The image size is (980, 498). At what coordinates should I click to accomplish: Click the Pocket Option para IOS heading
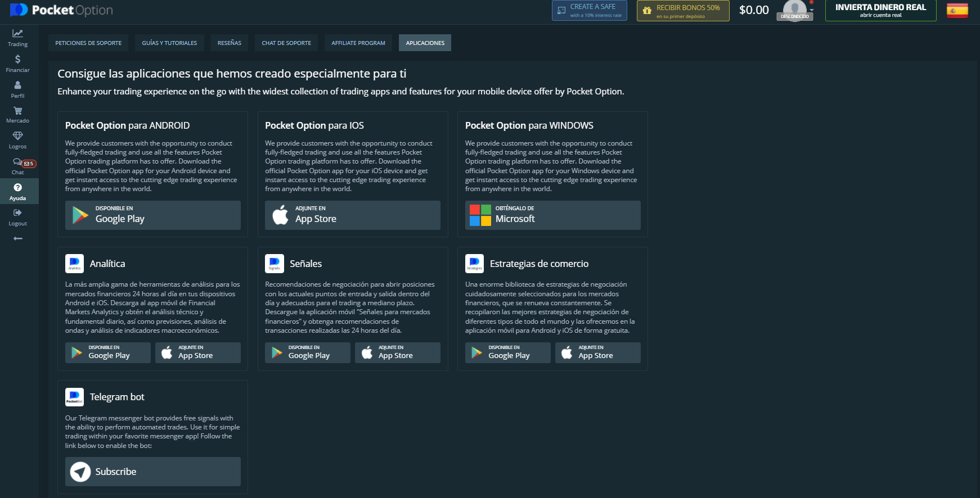314,125
